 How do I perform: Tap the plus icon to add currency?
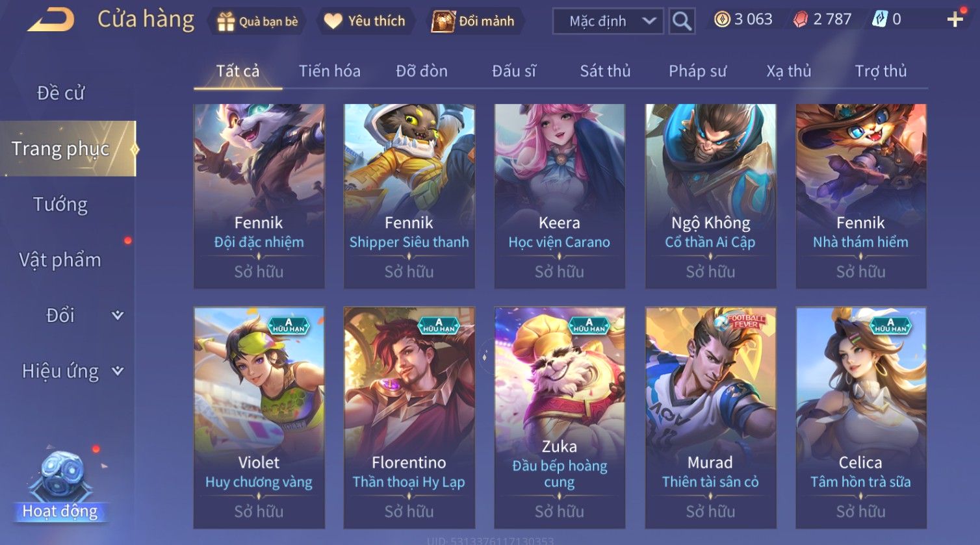(955, 19)
